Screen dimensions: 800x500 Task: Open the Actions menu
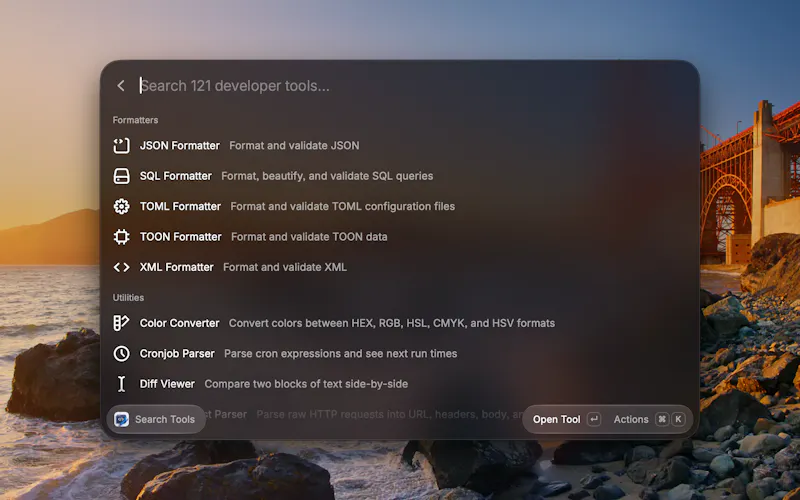pos(631,419)
